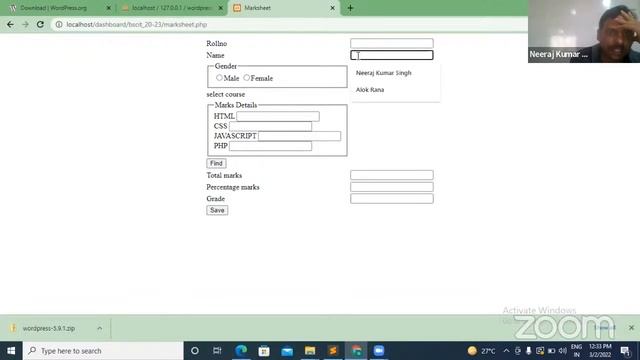Open the clock showing 12:33 PM
Screen dimensions: 640x360
click(x=600, y=351)
